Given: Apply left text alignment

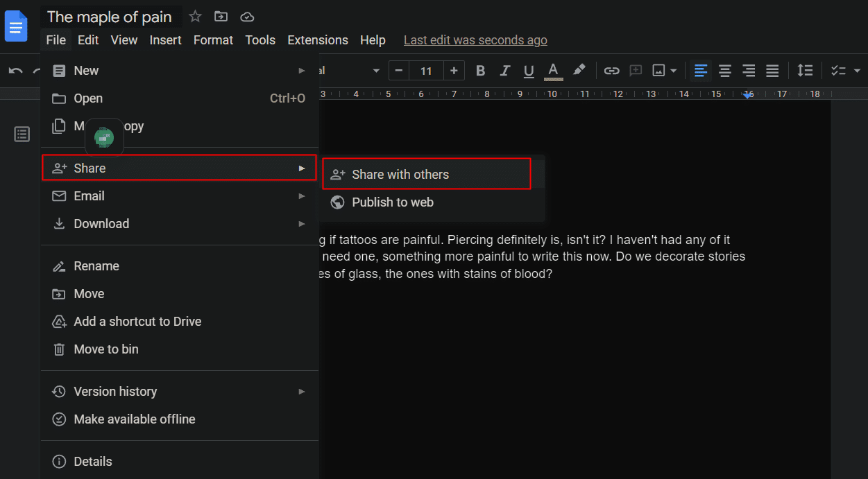Looking at the screenshot, I should tap(701, 71).
